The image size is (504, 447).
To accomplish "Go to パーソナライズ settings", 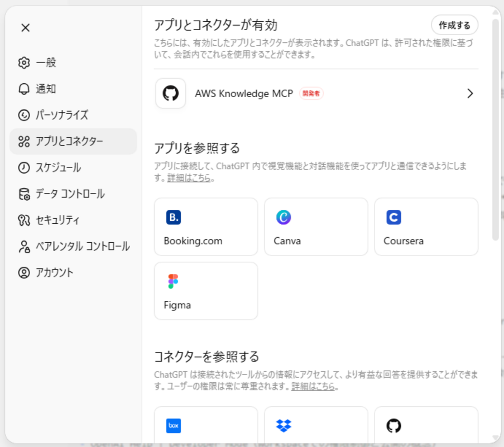I will pyautogui.click(x=62, y=115).
